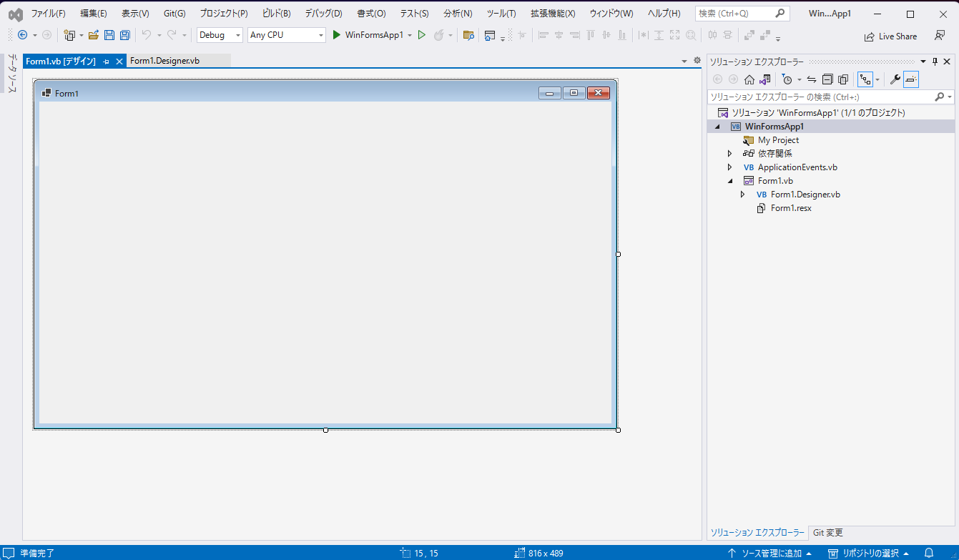The height and width of the screenshot is (560, 959).
Task: Open the dropdown arrow beside WinFormsApp1 start
Action: (410, 35)
